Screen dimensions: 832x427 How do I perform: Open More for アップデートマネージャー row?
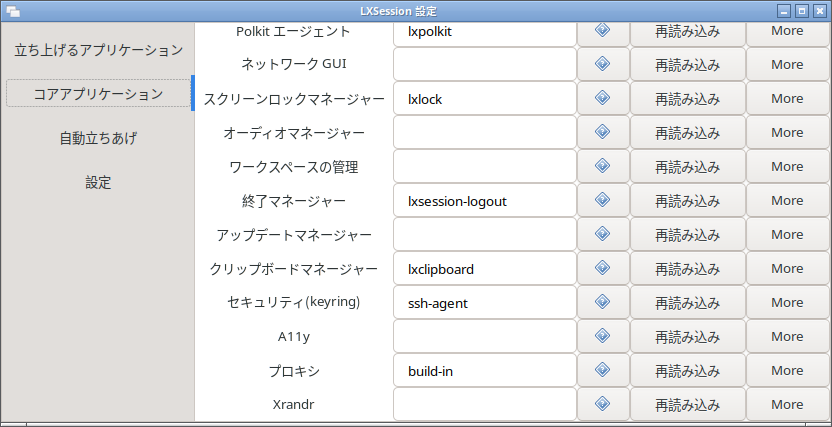pyautogui.click(x=788, y=234)
